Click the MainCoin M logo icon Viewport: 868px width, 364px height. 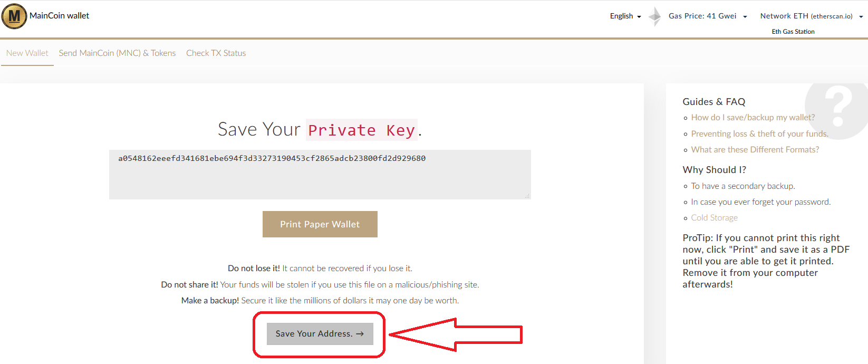(14, 16)
